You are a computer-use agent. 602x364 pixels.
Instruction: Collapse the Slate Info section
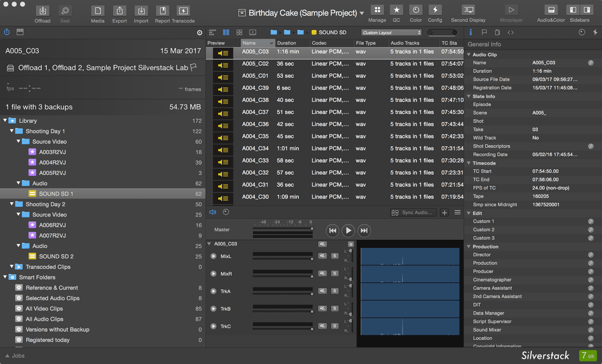(469, 96)
